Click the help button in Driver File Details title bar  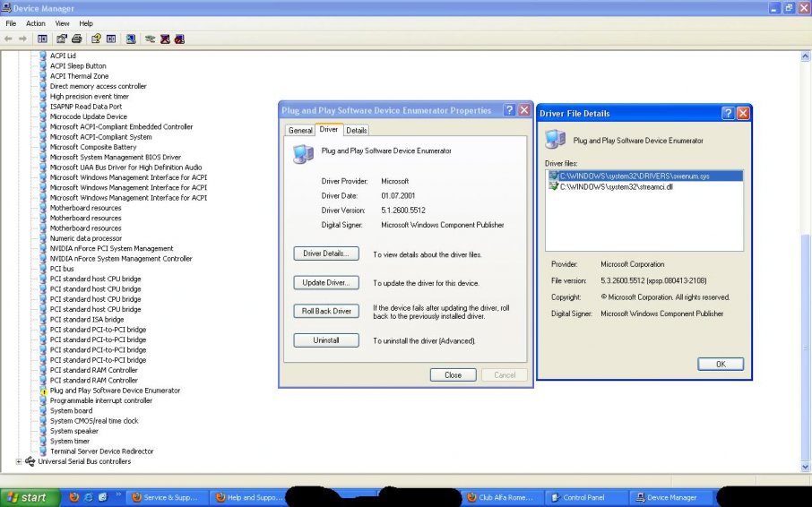[728, 114]
